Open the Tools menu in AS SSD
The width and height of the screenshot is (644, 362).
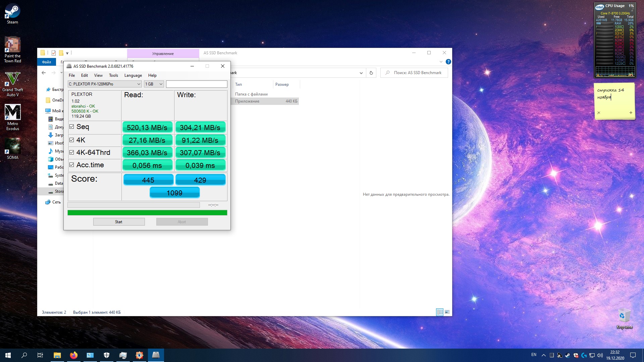pyautogui.click(x=113, y=75)
